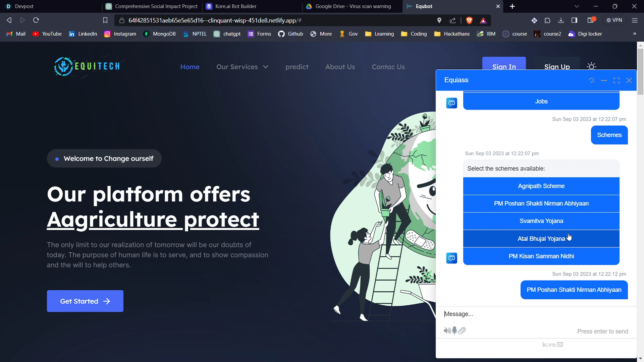Viewport: 644px width, 362px height.
Task: Switch to the Kore.ai Bot Builder tab
Action: [236, 6]
